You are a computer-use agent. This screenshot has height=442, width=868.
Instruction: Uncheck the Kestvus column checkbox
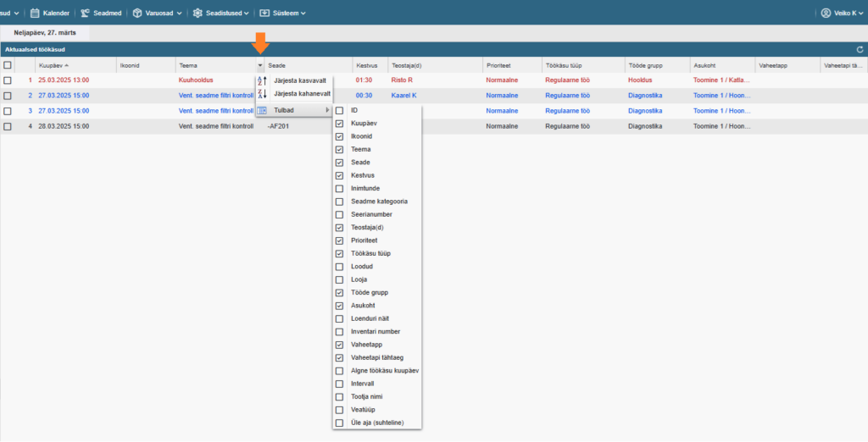[x=340, y=175]
